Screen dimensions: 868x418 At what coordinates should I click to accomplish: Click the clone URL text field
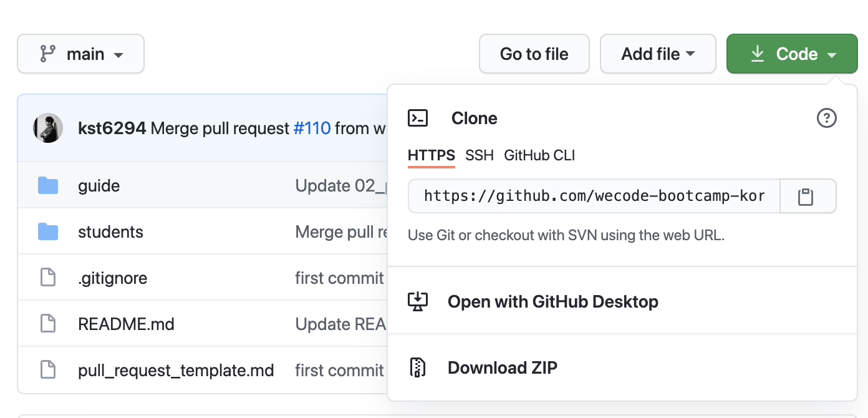point(594,197)
